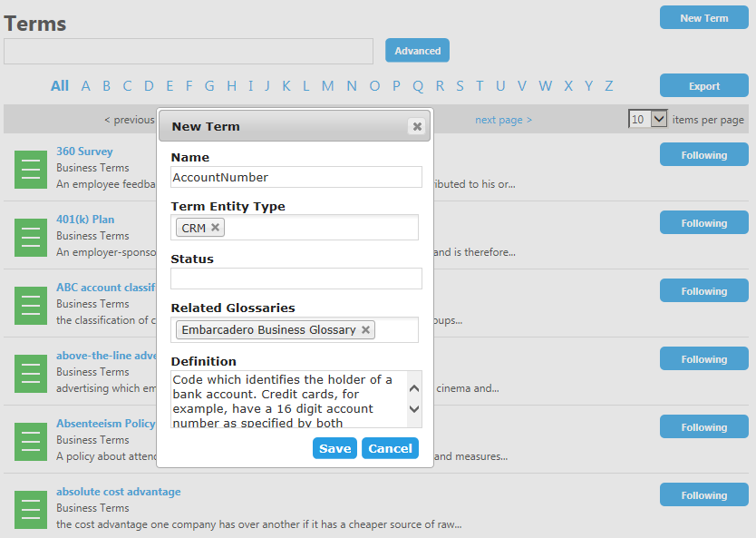The width and height of the screenshot is (756, 538).
Task: Filter terms by letter M
Action: click(x=328, y=86)
